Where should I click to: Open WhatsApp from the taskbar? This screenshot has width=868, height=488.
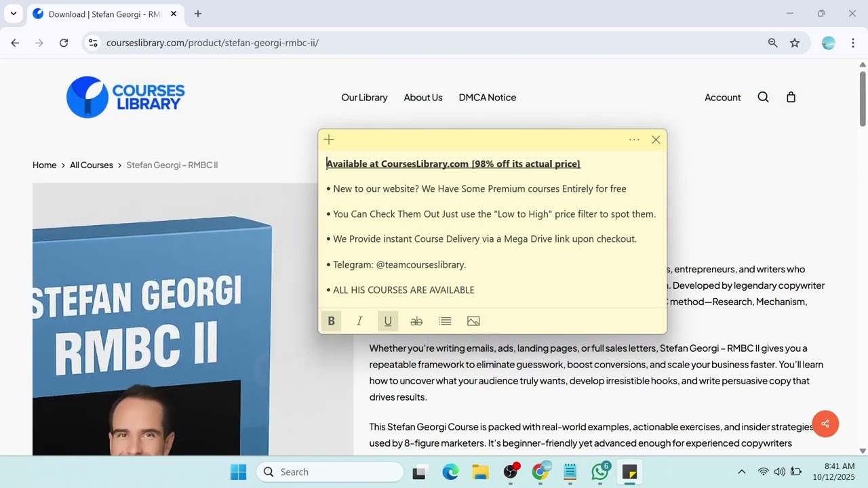tap(600, 472)
